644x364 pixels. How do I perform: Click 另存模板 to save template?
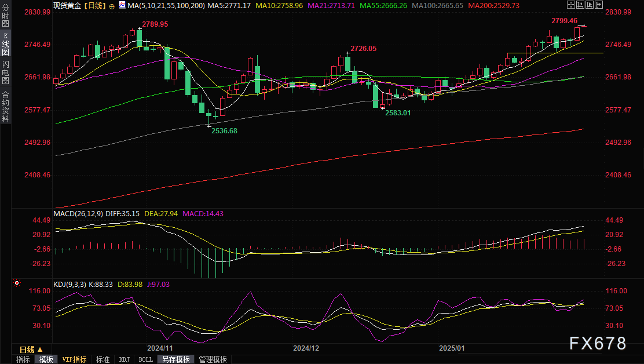[x=176, y=359]
